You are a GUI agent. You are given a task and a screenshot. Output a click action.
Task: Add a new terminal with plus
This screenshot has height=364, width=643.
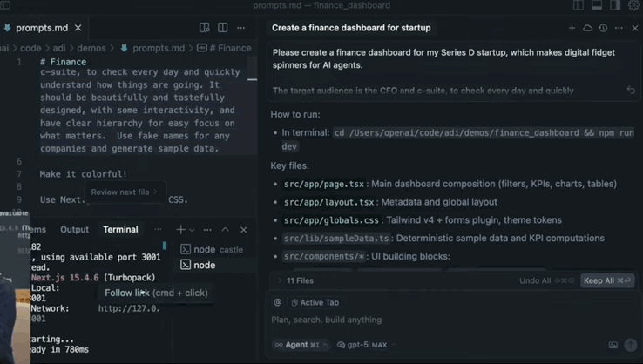click(x=180, y=230)
